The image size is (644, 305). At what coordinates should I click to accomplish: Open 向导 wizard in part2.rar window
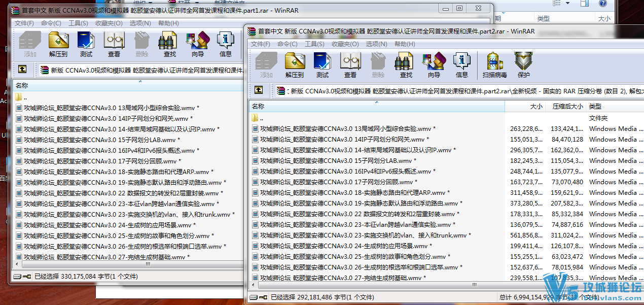tap(434, 65)
